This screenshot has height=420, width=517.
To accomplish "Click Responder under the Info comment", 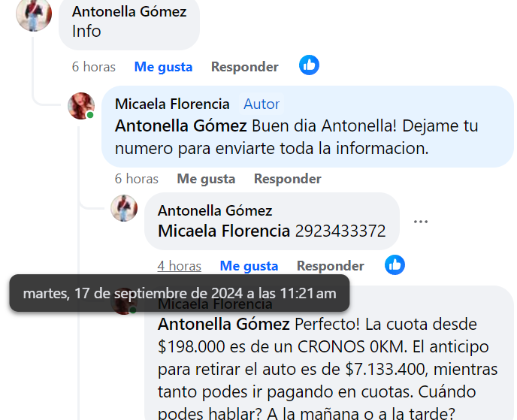I will coord(245,67).
